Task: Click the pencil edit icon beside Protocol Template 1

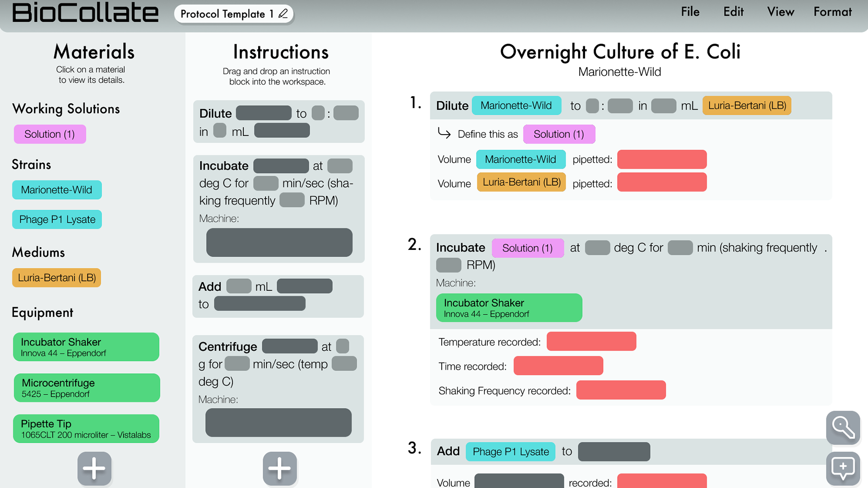Action: tap(283, 14)
